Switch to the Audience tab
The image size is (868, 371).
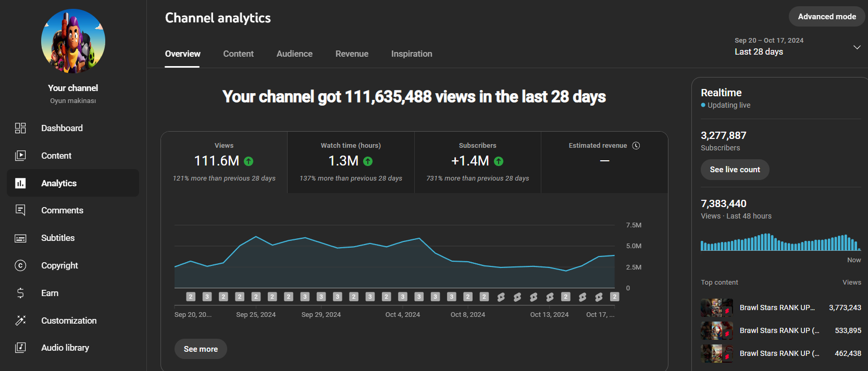tap(294, 54)
